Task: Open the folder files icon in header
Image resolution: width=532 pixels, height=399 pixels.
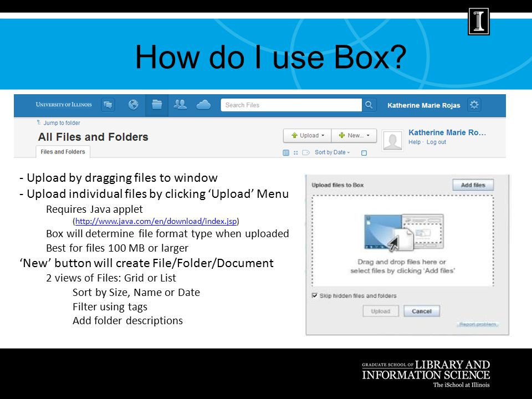Action: point(157,105)
